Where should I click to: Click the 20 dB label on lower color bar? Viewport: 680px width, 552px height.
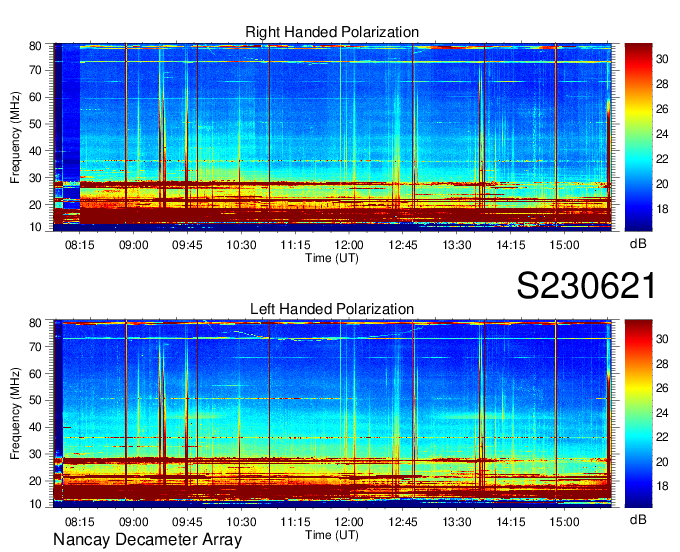point(662,462)
